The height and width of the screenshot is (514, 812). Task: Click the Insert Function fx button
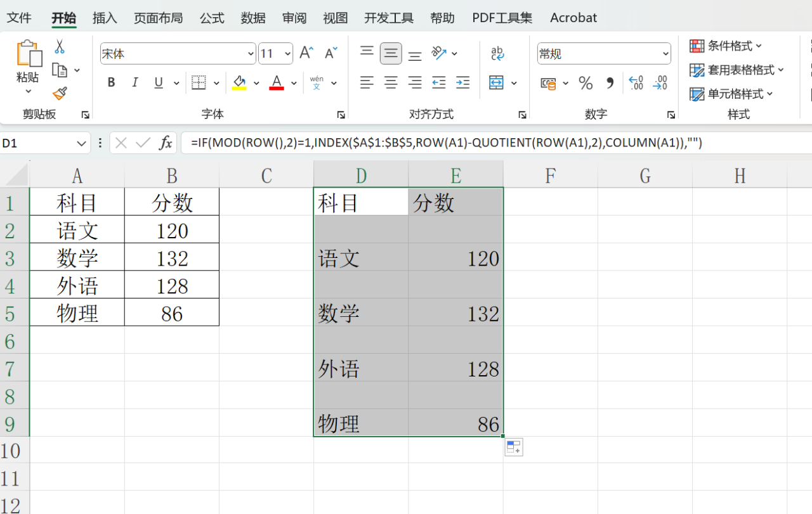click(x=166, y=143)
